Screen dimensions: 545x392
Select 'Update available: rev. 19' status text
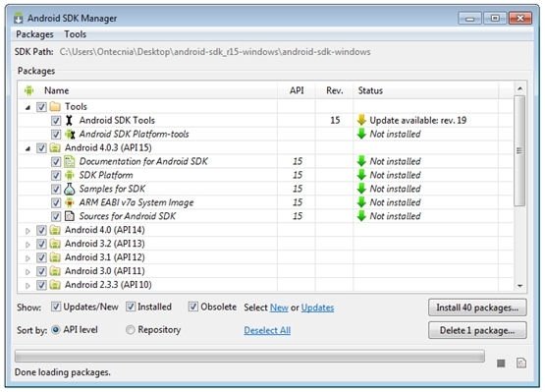point(417,120)
